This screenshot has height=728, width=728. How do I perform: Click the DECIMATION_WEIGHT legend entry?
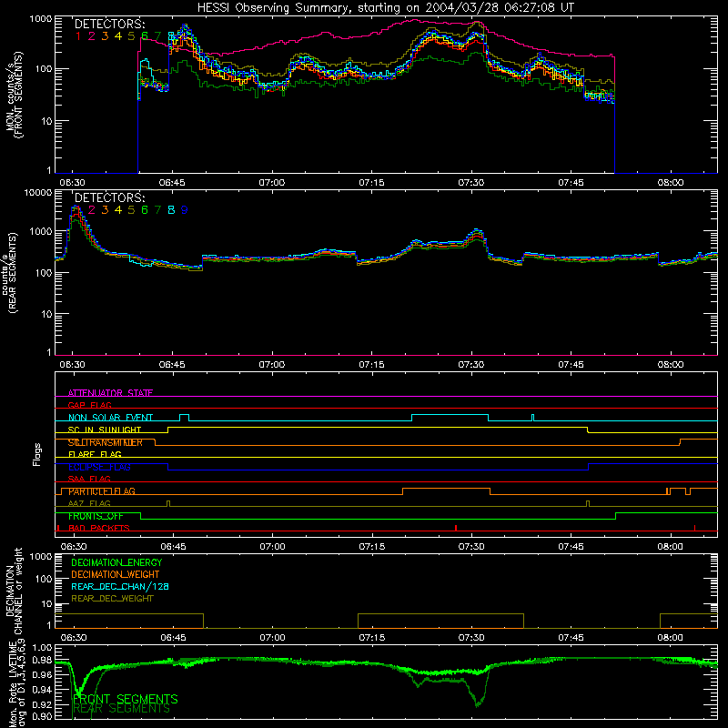point(116,574)
